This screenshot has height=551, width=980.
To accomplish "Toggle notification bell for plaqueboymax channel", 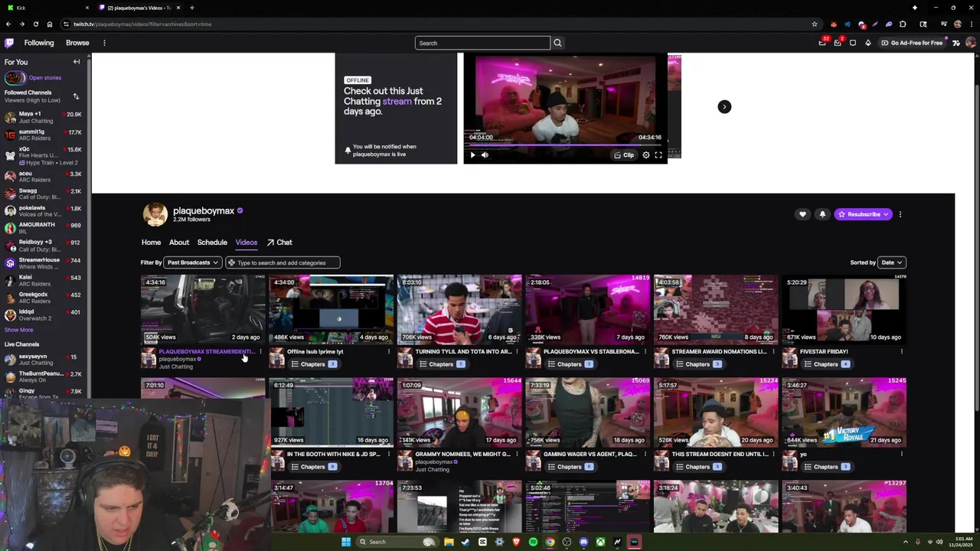I will pyautogui.click(x=822, y=214).
